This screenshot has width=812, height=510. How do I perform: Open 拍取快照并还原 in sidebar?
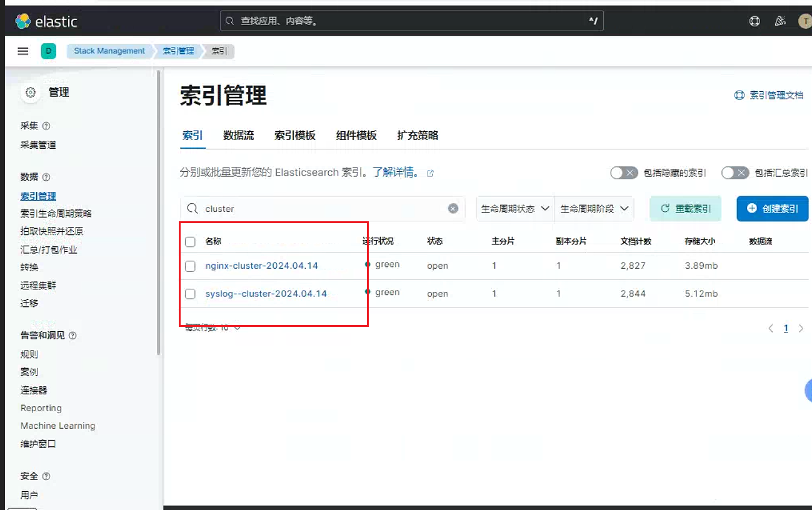pyautogui.click(x=51, y=231)
